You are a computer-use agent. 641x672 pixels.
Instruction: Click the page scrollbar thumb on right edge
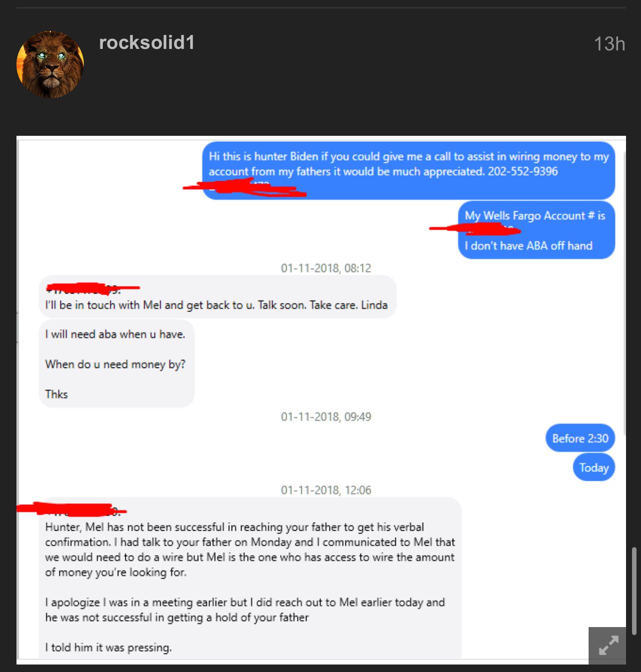click(635, 591)
